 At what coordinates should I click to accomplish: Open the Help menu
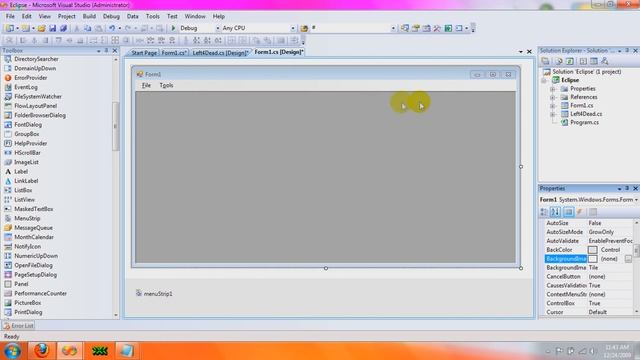point(218,16)
